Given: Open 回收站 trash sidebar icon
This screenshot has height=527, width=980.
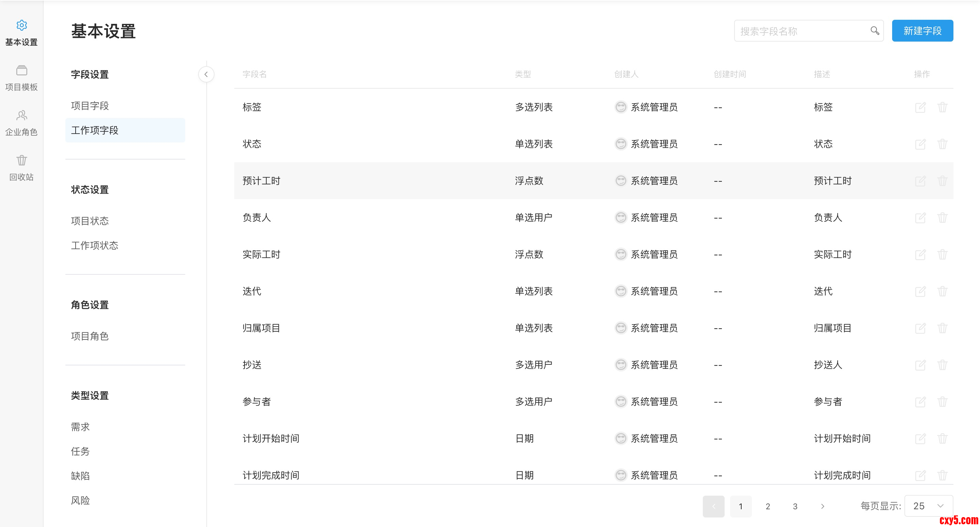Looking at the screenshot, I should pos(21,160).
